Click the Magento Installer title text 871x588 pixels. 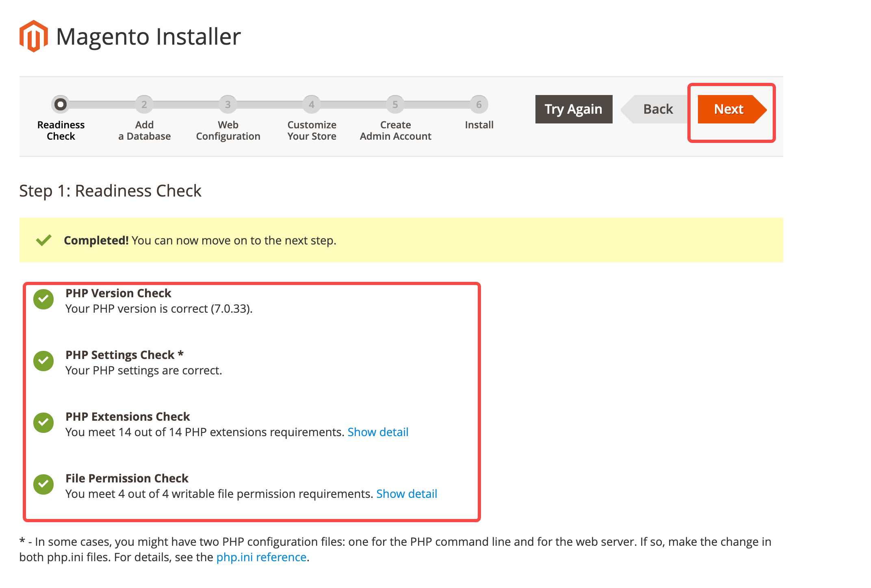coord(148,37)
